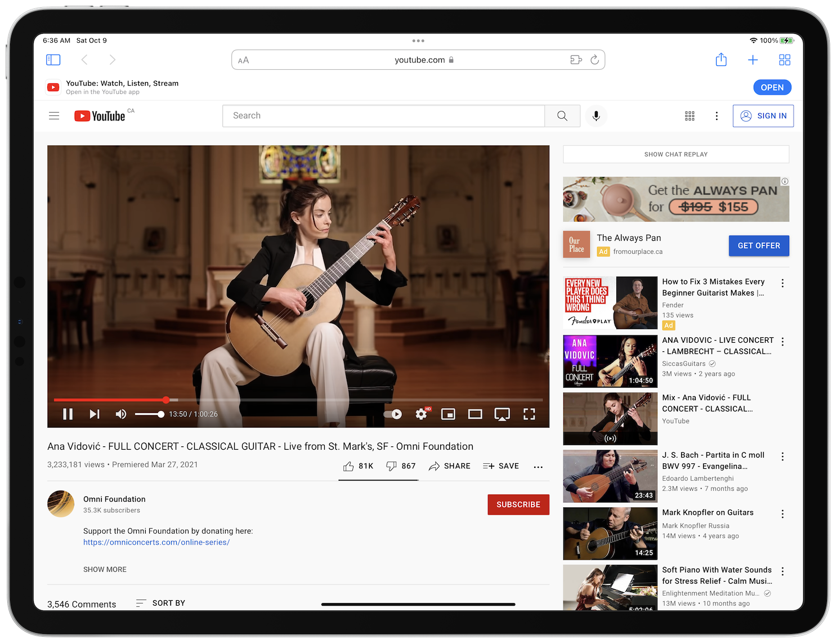Expand description with SHOW MORE
This screenshot has width=837, height=644.
tap(105, 570)
